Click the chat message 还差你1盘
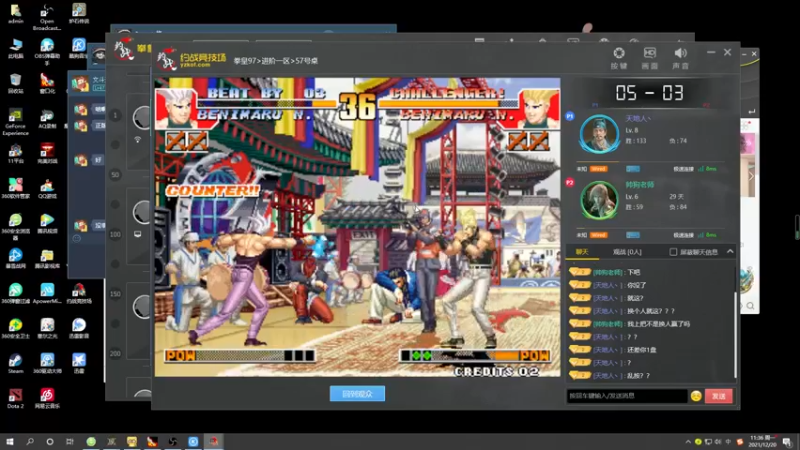 [x=642, y=349]
